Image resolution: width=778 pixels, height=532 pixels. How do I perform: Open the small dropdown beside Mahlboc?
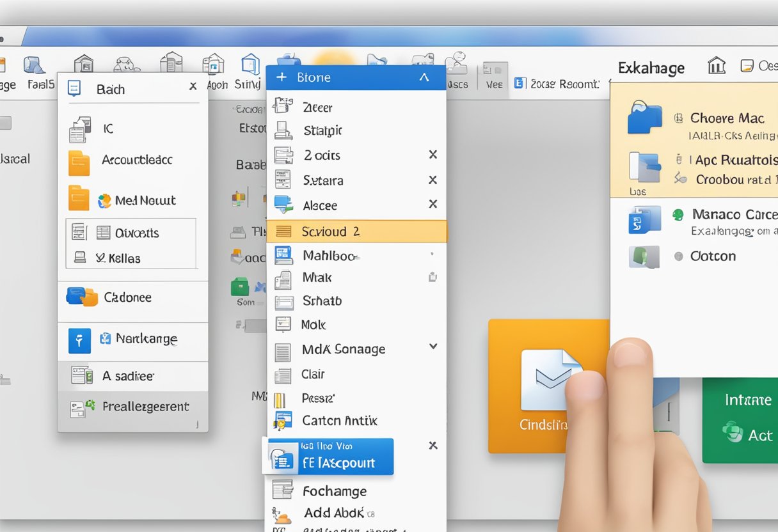433,254
